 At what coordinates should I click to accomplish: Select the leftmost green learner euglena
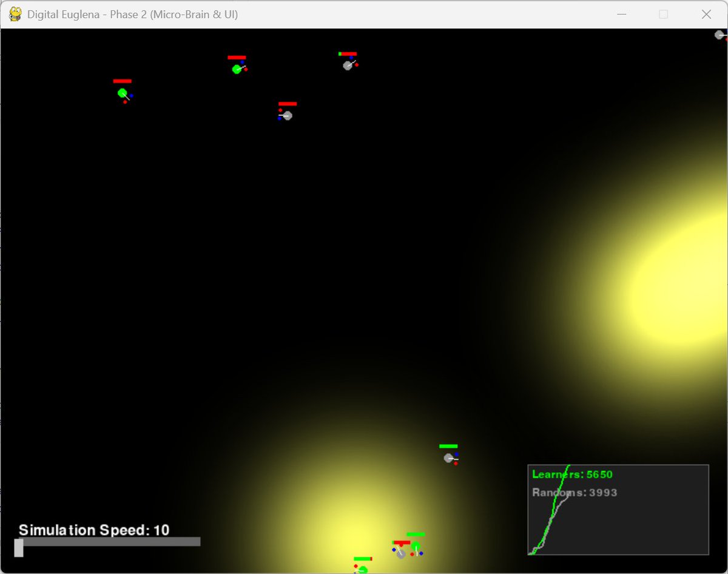123,93
